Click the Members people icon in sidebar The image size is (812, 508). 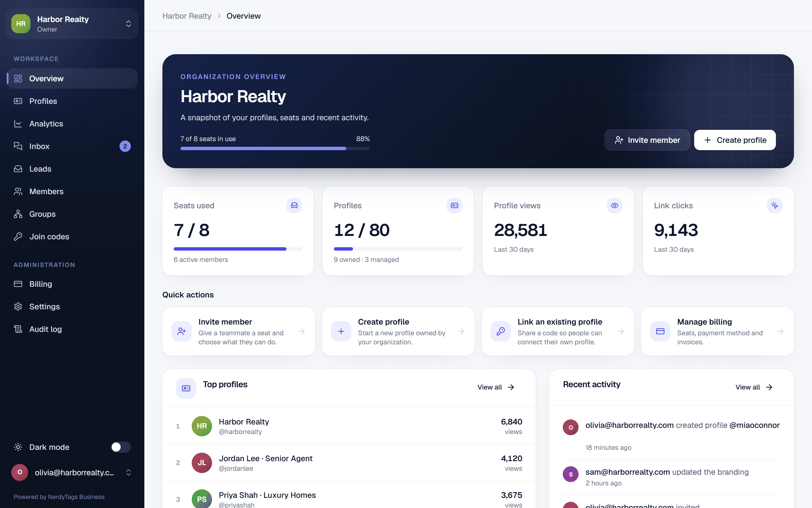point(18,192)
